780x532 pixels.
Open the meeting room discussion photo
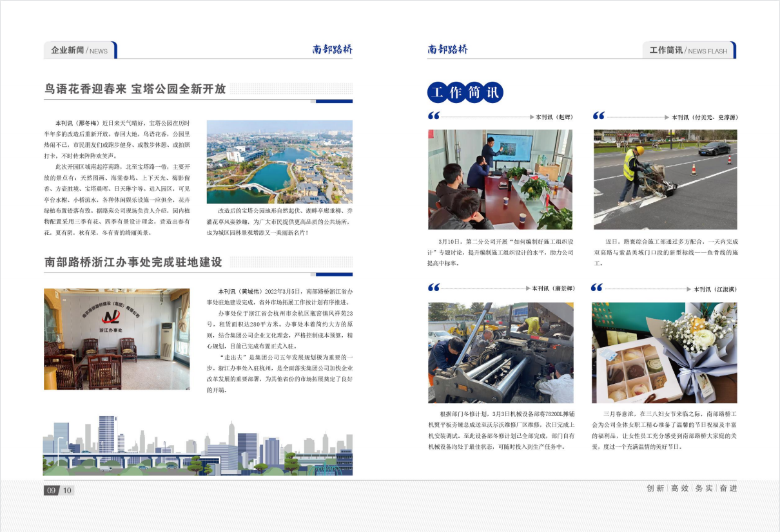500,180
